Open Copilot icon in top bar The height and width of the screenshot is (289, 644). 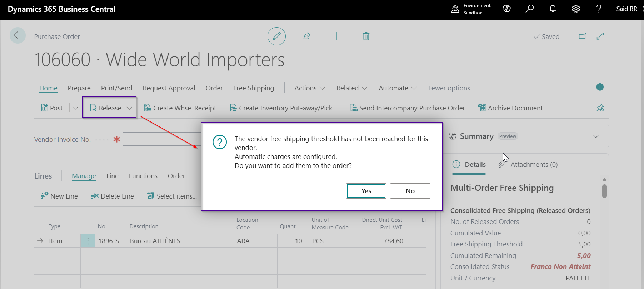coord(506,9)
